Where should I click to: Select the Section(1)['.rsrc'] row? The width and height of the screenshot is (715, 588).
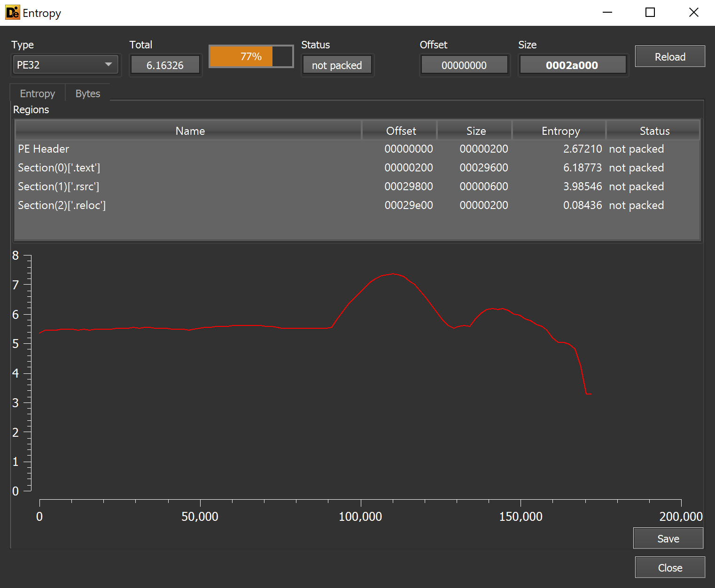357,186
